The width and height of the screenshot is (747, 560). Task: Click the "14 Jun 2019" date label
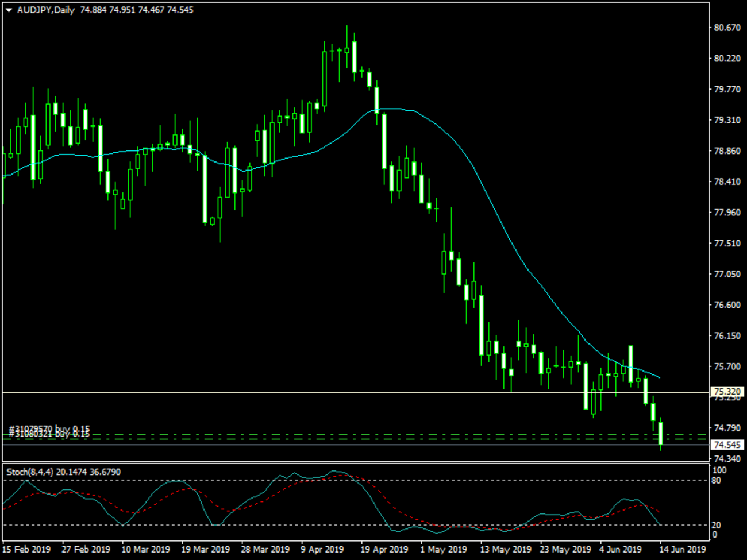pyautogui.click(x=683, y=549)
